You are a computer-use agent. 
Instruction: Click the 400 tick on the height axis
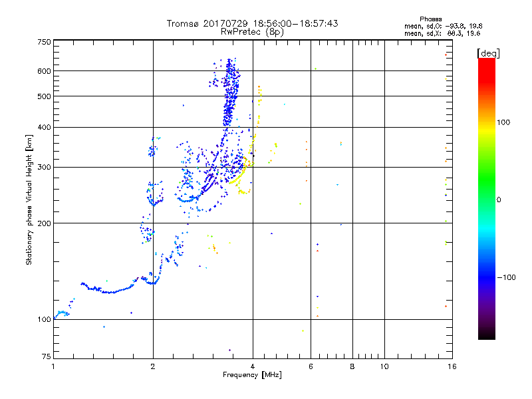pyautogui.click(x=44, y=127)
